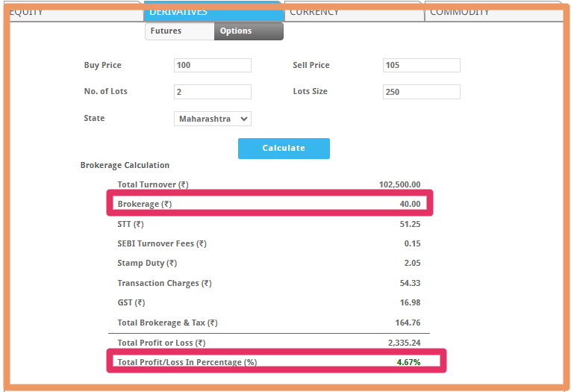Viewport: 571px width, 392px height.
Task: Select the Options segment toggle
Action: 249,31
